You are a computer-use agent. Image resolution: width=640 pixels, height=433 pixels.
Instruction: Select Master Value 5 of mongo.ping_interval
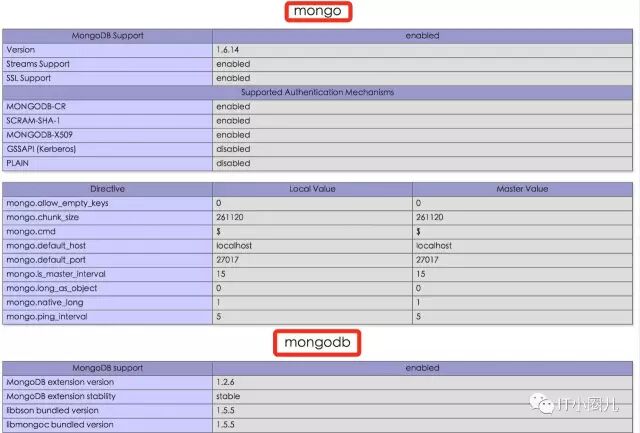click(x=418, y=317)
